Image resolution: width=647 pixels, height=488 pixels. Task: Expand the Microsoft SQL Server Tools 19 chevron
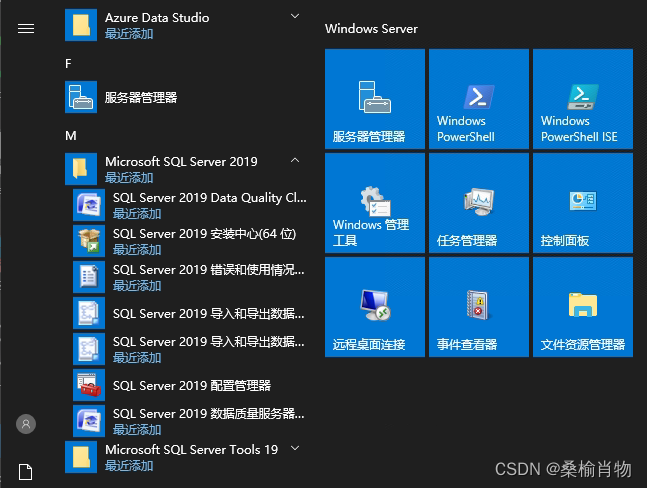[x=295, y=448]
